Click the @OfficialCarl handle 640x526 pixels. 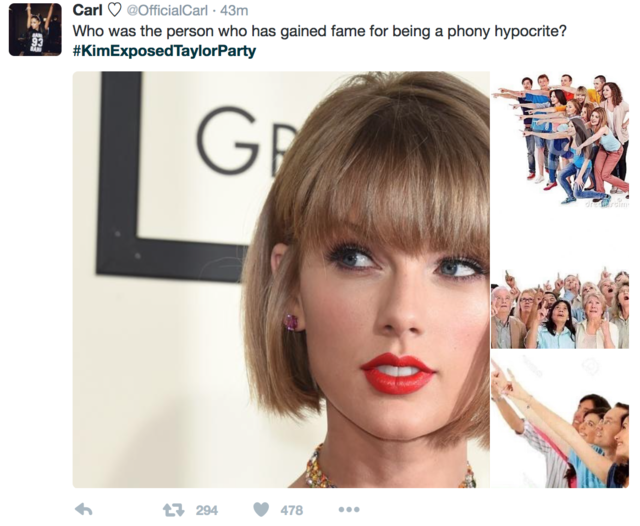(x=167, y=10)
